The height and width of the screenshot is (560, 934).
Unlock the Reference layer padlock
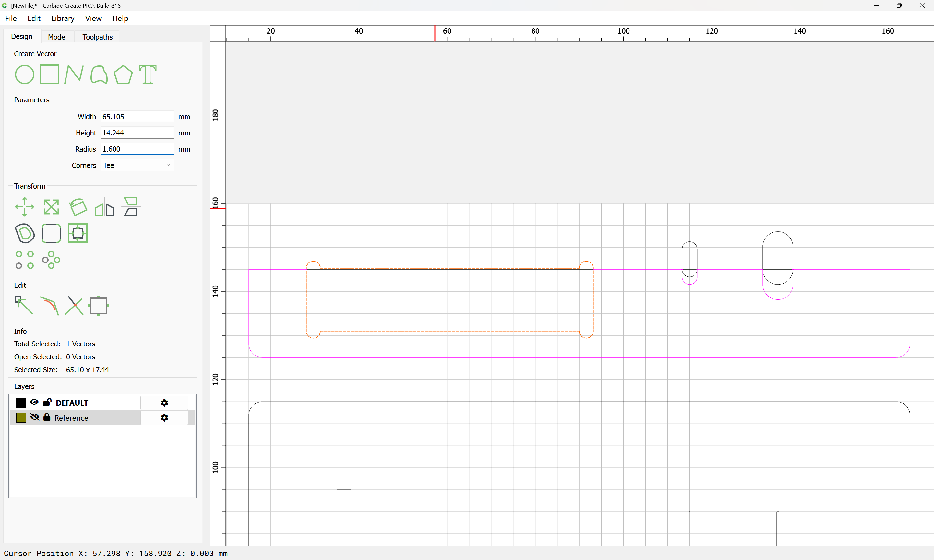tap(47, 417)
